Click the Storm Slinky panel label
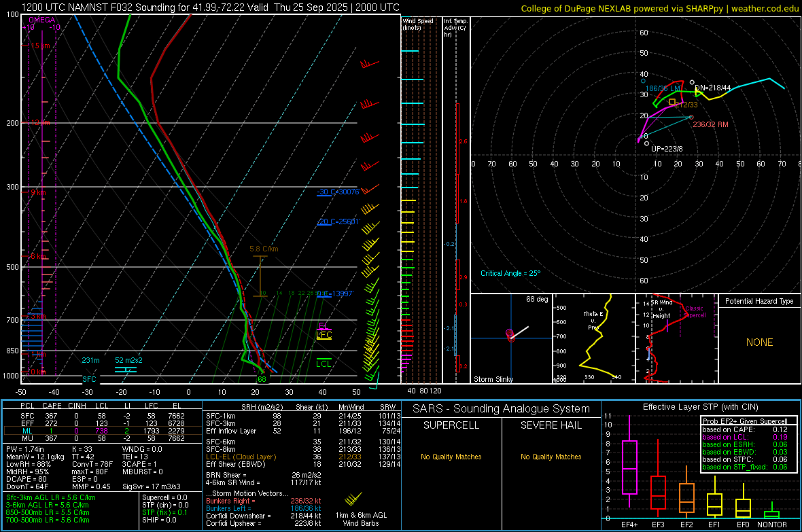The height and width of the screenshot is (532, 802). click(x=493, y=379)
